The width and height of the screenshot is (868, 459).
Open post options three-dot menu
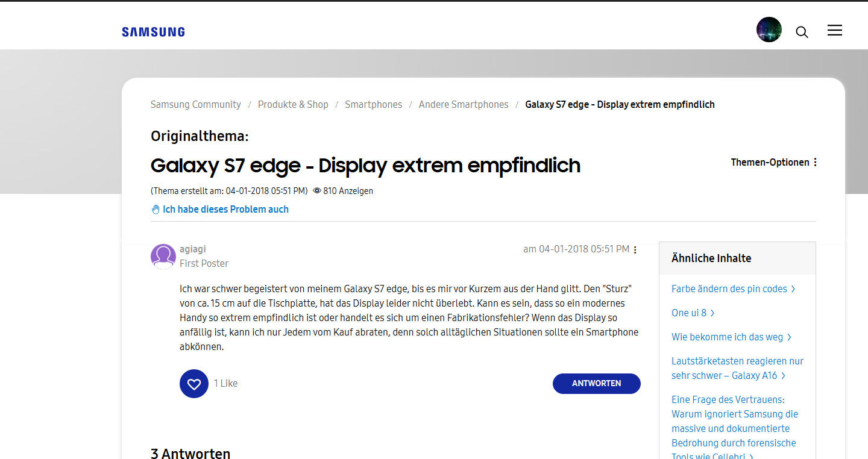(635, 250)
